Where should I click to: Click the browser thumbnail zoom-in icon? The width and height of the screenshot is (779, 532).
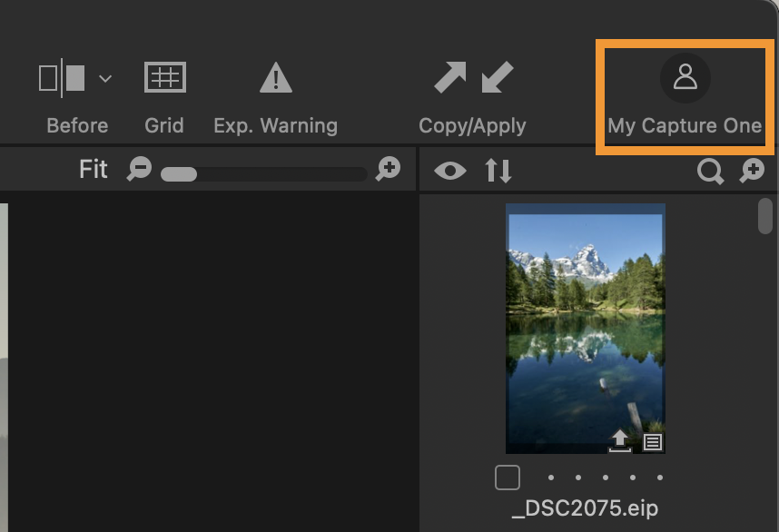[752, 171]
